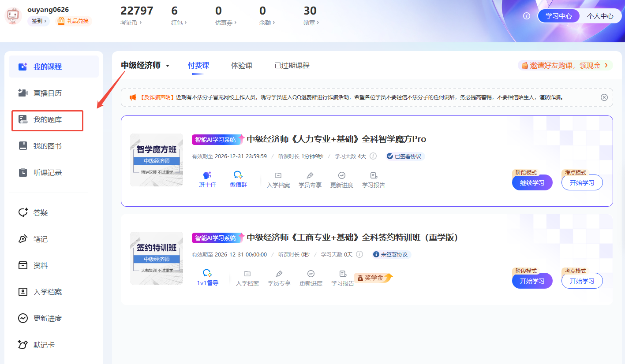Open 微信群 icon in first course

pyautogui.click(x=238, y=175)
